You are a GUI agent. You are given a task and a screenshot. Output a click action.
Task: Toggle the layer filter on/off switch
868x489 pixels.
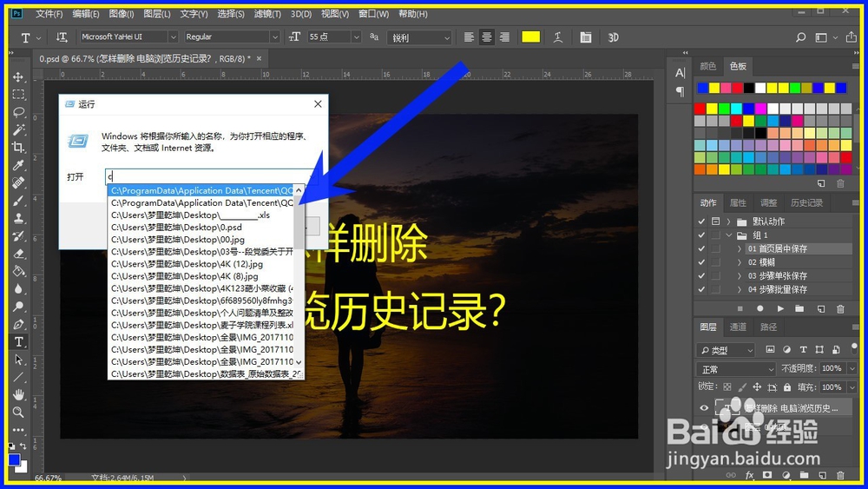tap(854, 349)
